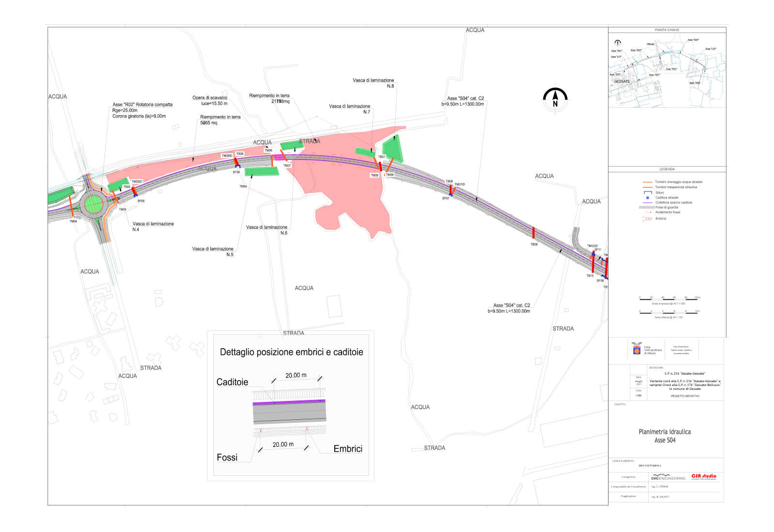
Task: Click the 'SF06' siphon label
Action: (x=237, y=172)
